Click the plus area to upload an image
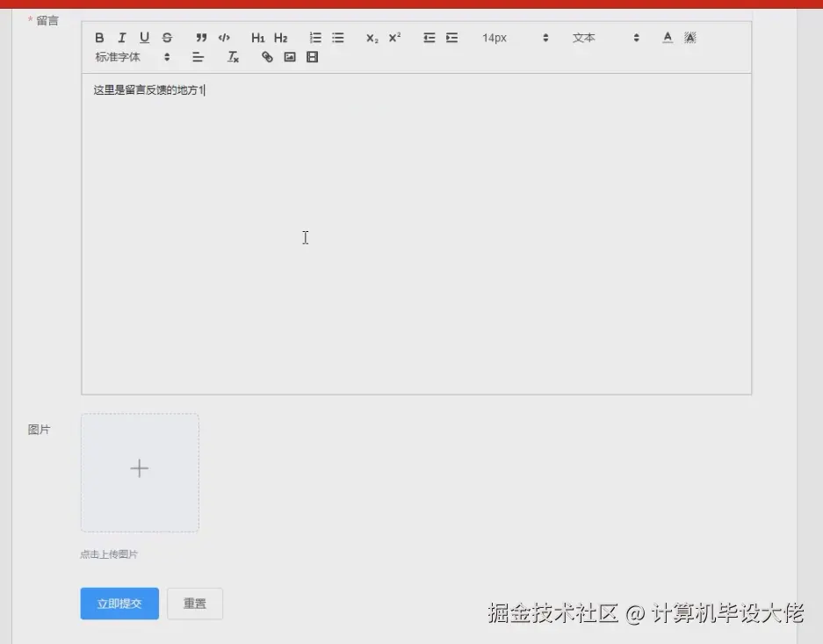The width and height of the screenshot is (823, 644). coord(139,469)
